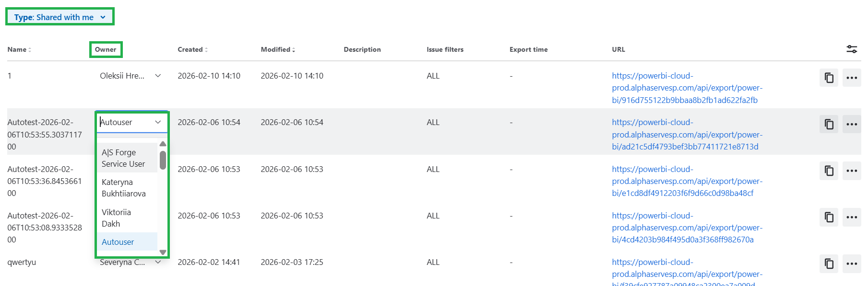
Task: Copy the URL of the qwertyu report
Action: pos(829,264)
